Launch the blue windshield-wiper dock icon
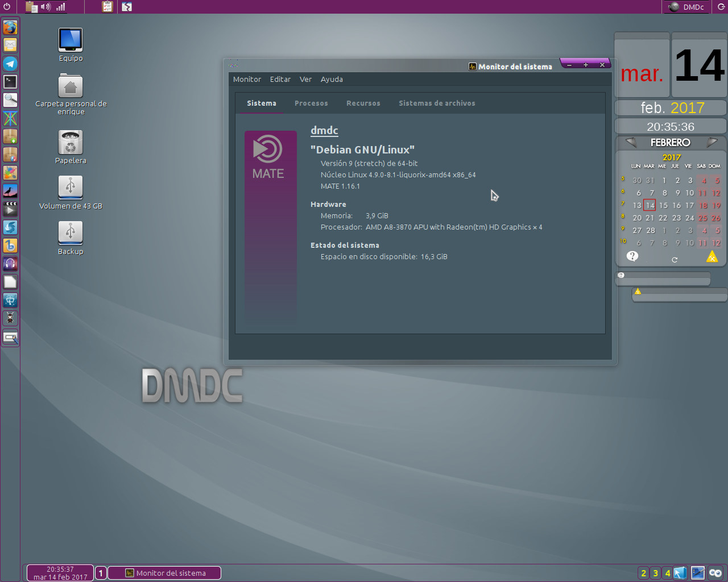The width and height of the screenshot is (728, 582). tap(10, 300)
